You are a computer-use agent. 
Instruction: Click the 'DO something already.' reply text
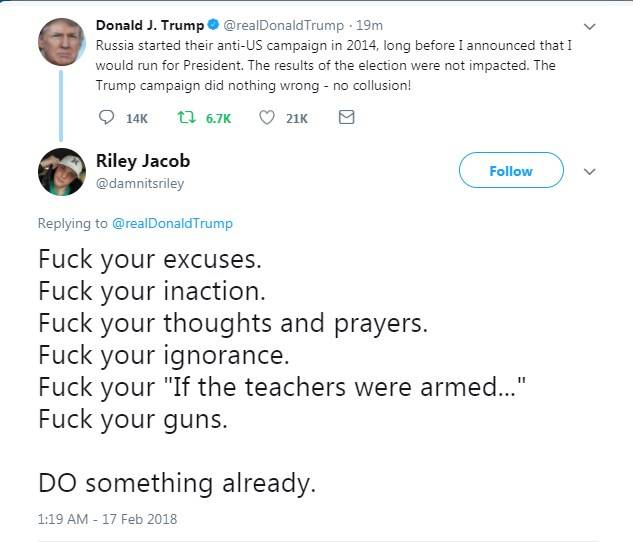click(177, 483)
